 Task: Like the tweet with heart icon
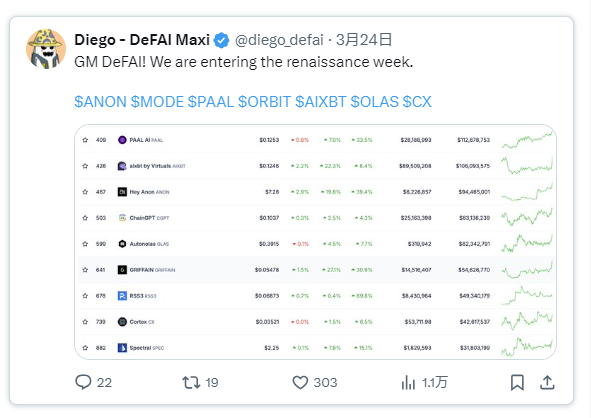[x=300, y=383]
